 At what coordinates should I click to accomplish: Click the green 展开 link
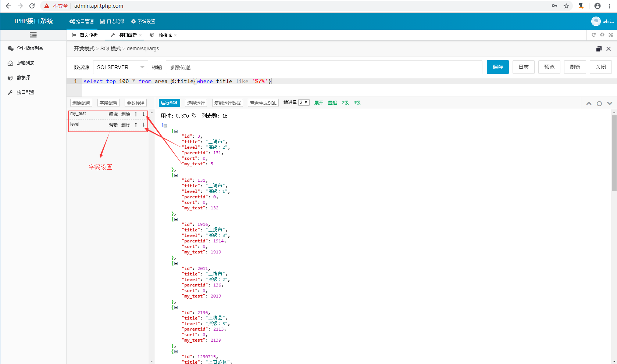tap(319, 103)
